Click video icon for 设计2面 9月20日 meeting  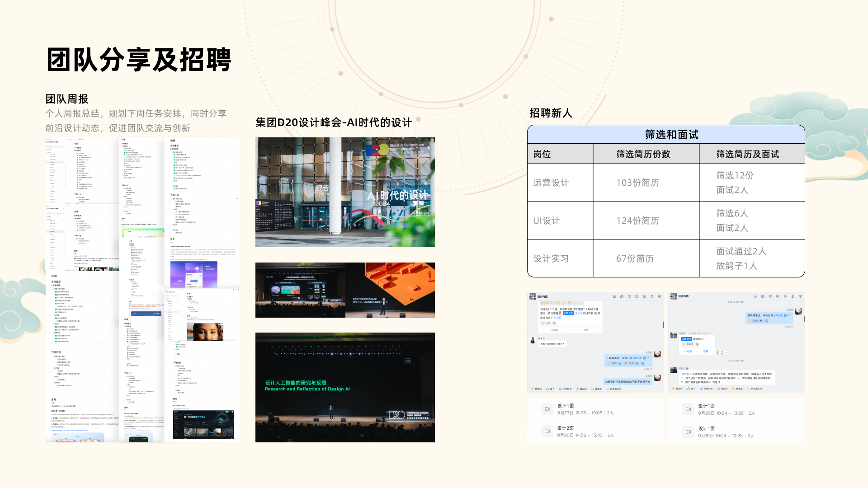pos(547,431)
